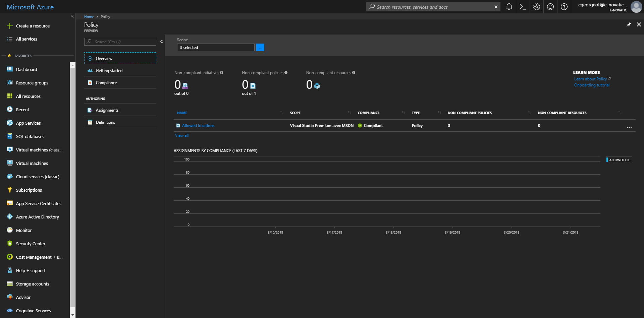Open the Compliance menu item

click(106, 83)
